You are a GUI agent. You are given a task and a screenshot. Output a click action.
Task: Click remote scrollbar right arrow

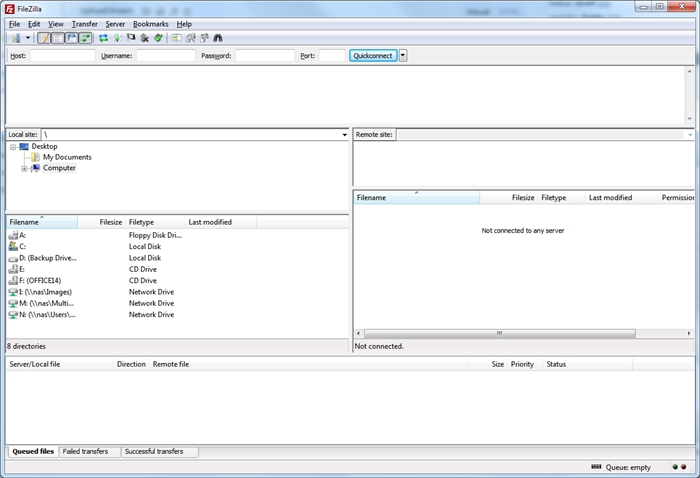click(689, 333)
